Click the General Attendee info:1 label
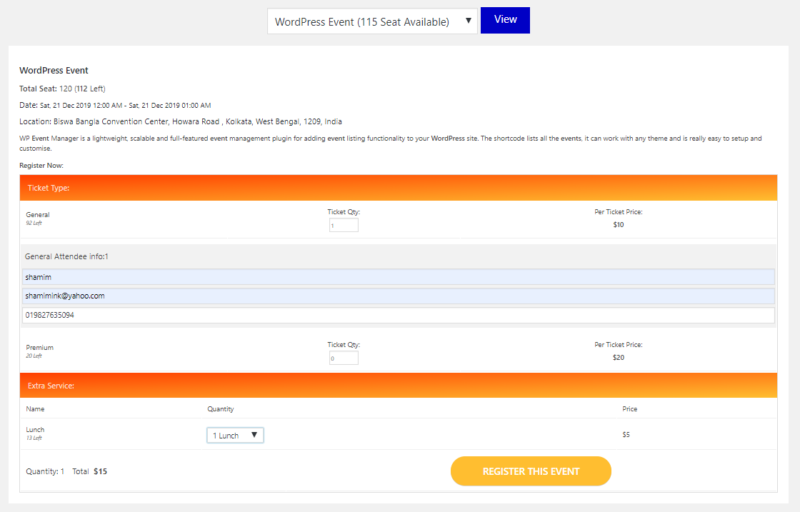The width and height of the screenshot is (800, 512). click(x=67, y=257)
